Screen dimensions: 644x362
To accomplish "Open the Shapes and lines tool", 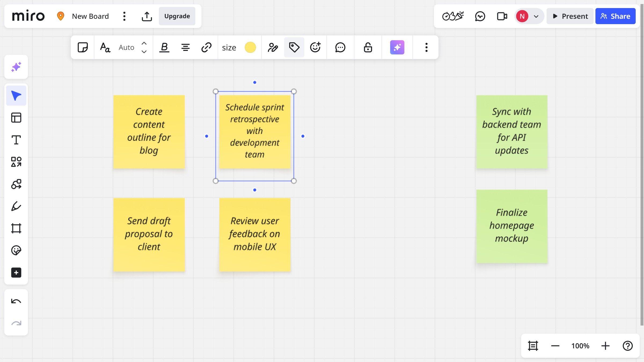I will tap(16, 162).
